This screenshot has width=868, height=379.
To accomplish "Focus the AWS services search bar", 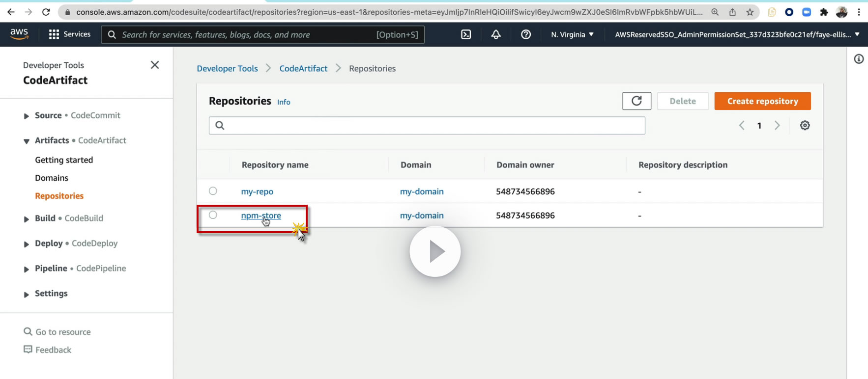I will [x=263, y=34].
